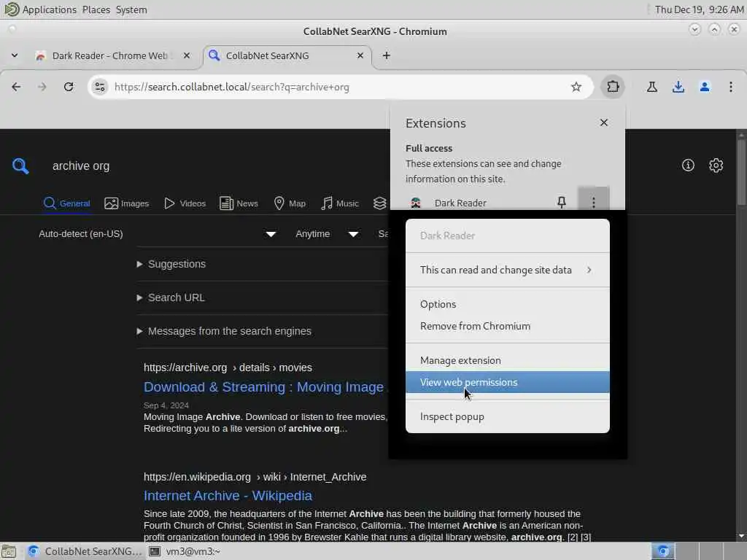Screen dimensions: 747x560
Task: Switch to the Images search category
Action: tap(126, 203)
